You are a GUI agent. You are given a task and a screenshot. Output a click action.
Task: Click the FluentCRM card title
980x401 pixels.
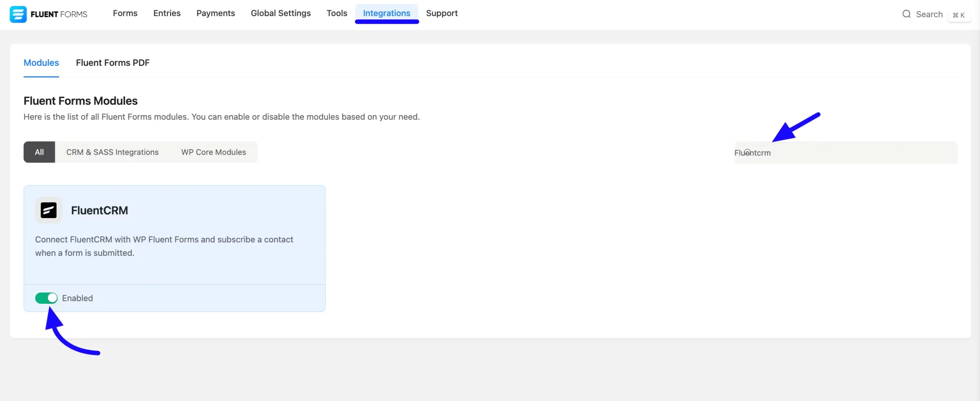pos(100,210)
